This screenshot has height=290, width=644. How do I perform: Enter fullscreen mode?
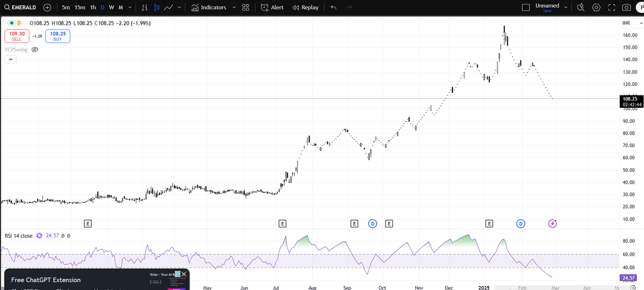coord(611,8)
